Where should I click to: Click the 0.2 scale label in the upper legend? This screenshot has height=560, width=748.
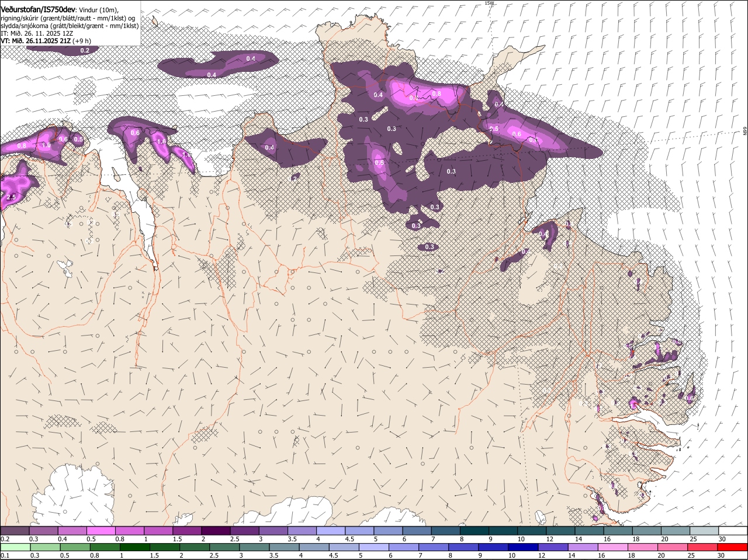[5, 539]
